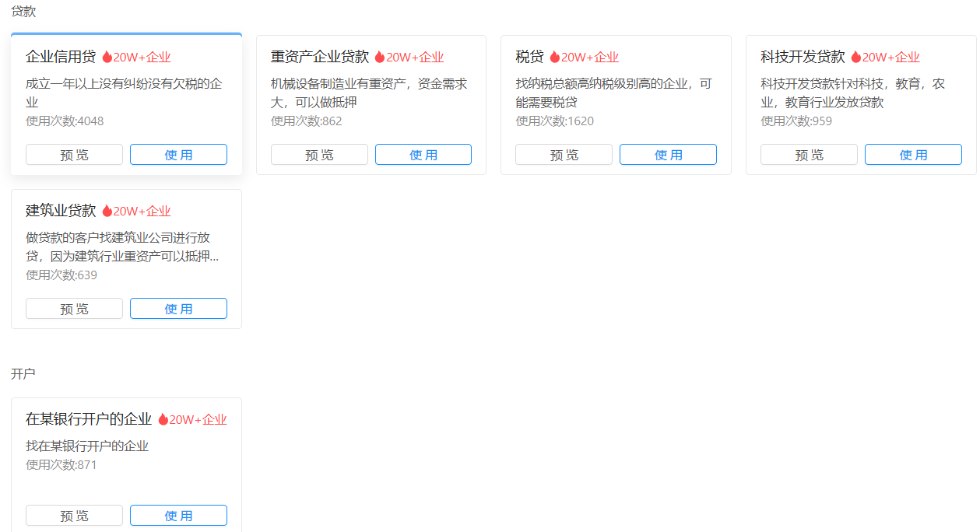Click the 20W+企业 tag on 企业信用贷
Viewport: 980px width, 532px height.
[x=142, y=57]
